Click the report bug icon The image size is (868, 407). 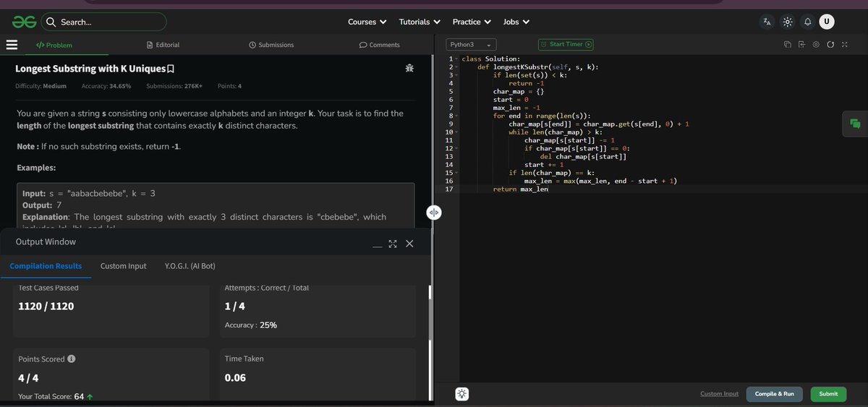409,69
